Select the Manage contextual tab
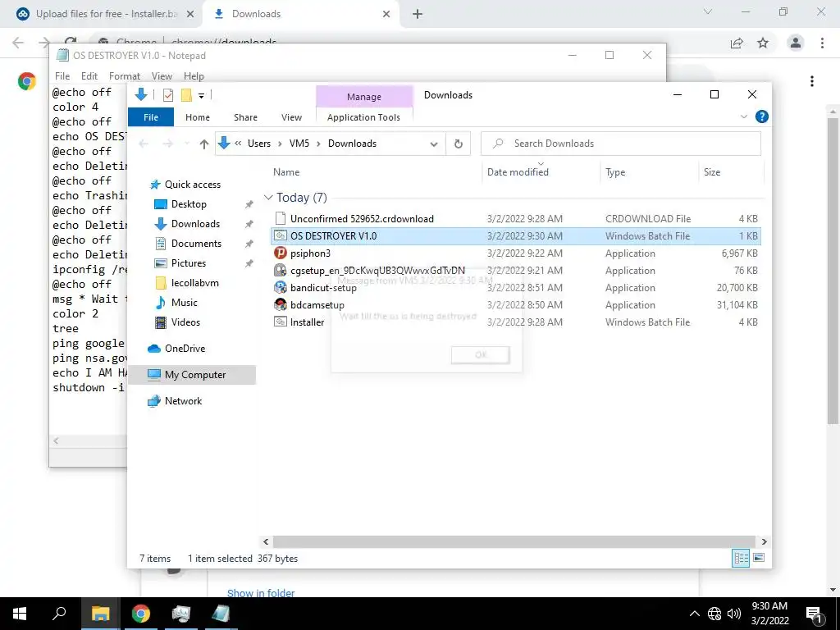 (363, 97)
